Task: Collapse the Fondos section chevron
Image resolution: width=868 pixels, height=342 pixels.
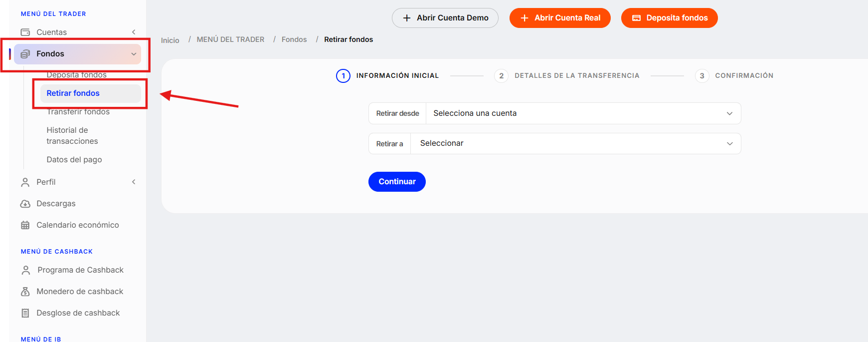Action: pos(134,54)
